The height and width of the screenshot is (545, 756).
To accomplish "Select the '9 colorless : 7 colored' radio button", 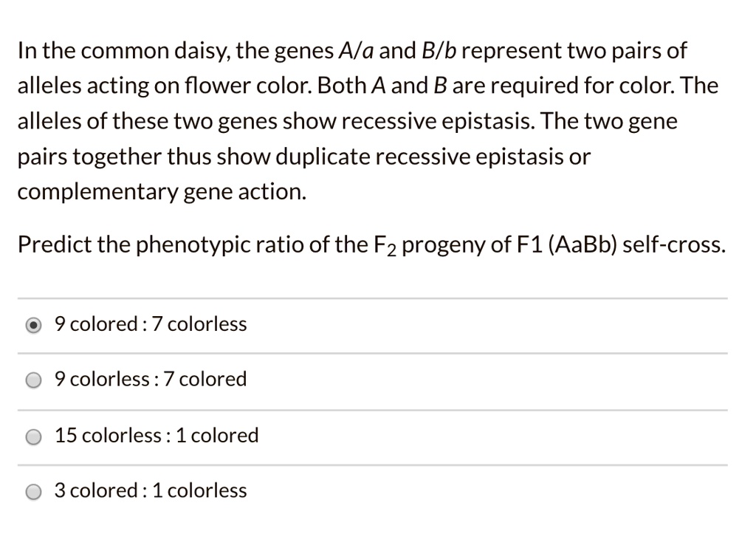I will click(x=32, y=380).
